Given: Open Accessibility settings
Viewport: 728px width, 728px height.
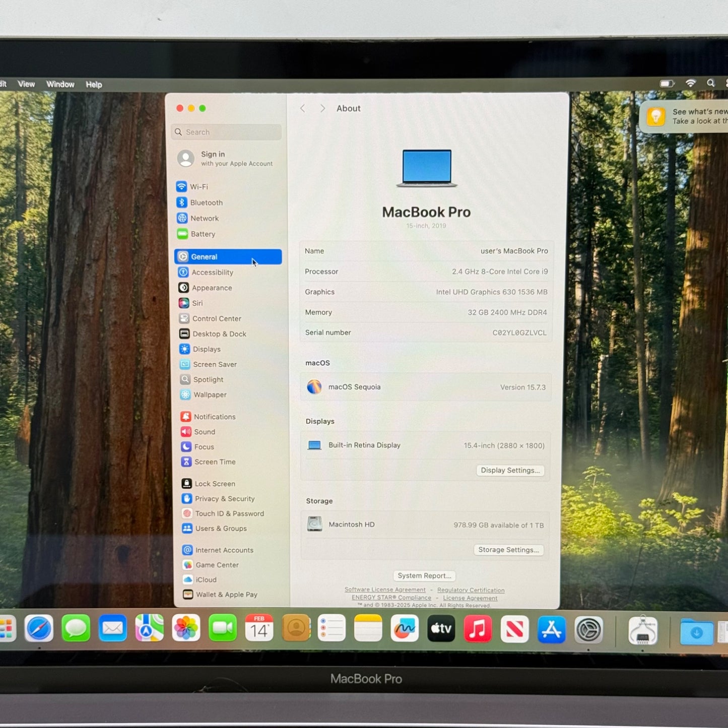Looking at the screenshot, I should coord(212,273).
